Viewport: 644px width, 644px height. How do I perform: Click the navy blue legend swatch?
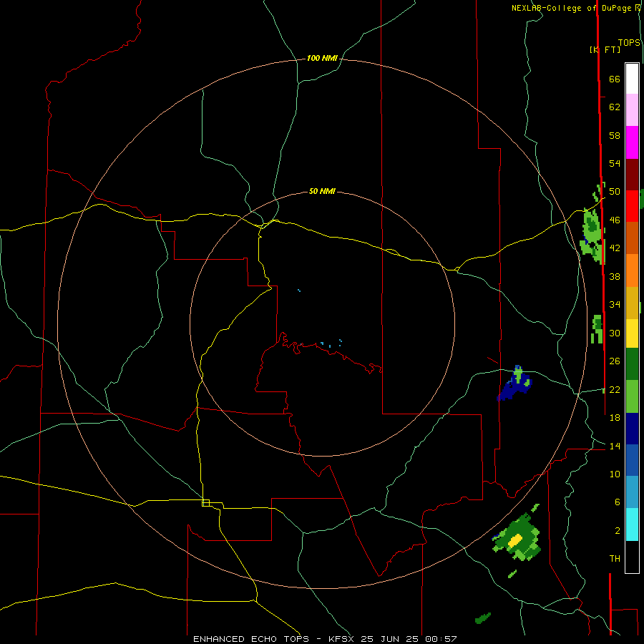click(x=632, y=429)
